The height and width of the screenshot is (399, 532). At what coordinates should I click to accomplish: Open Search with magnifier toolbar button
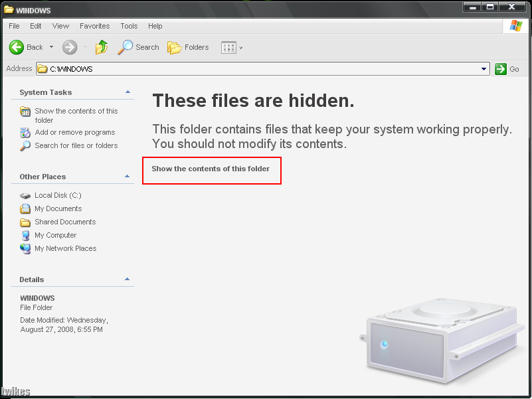click(138, 47)
